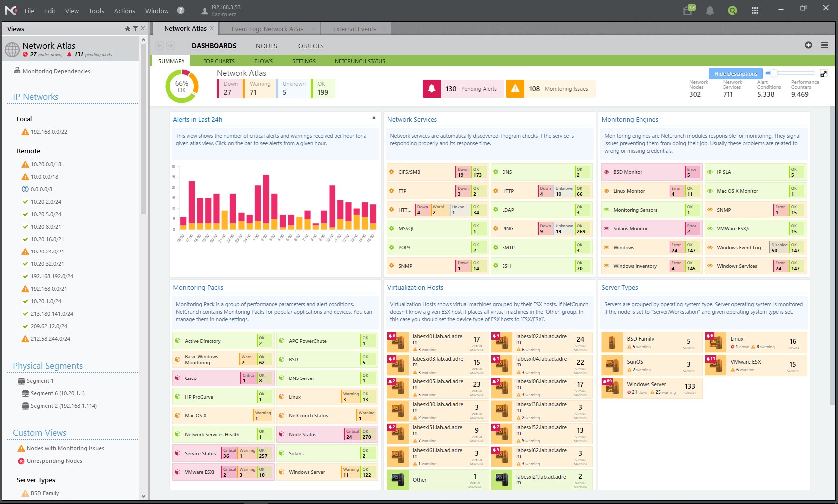Image resolution: width=838 pixels, height=504 pixels.
Task: Open the notifications bell in title bar
Action: pos(710,11)
